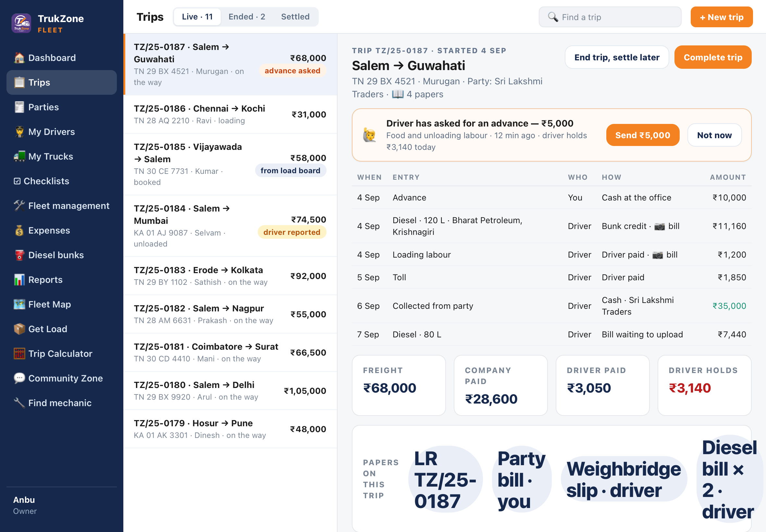Click End trip, settle later button

click(x=617, y=57)
